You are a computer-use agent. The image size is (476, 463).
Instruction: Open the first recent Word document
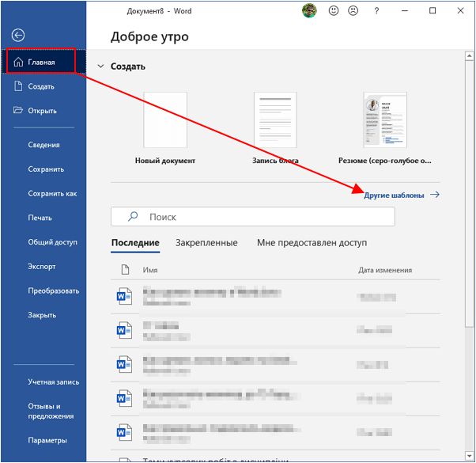pos(275,297)
